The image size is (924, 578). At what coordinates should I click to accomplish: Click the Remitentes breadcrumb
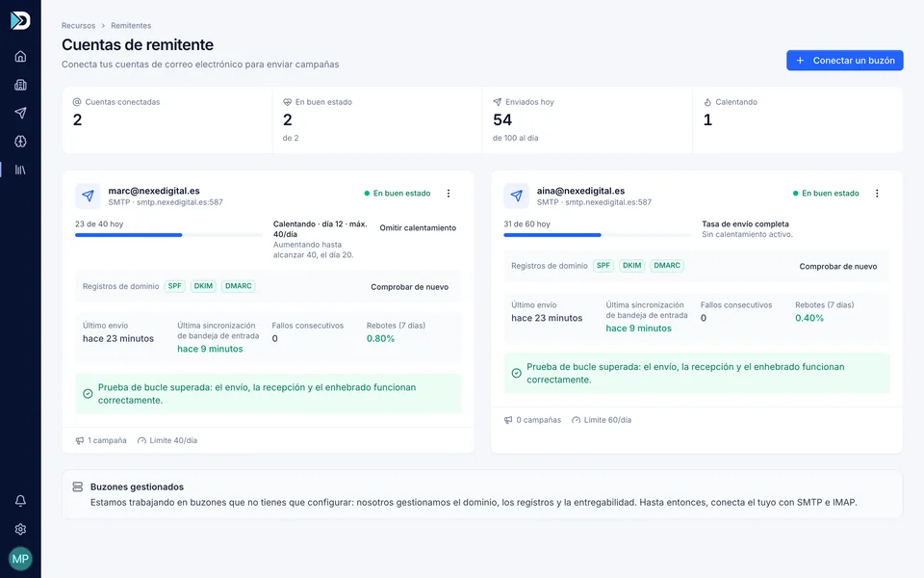[131, 26]
